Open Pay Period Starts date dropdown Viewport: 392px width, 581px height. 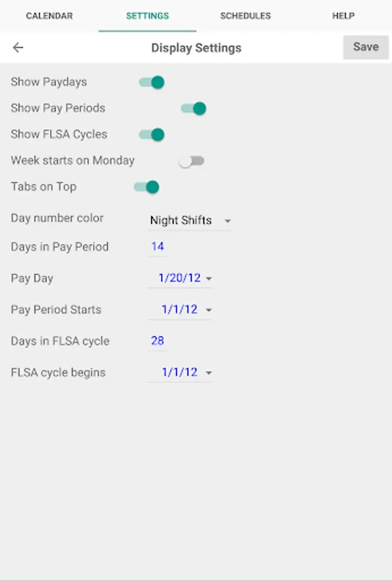pos(180,310)
